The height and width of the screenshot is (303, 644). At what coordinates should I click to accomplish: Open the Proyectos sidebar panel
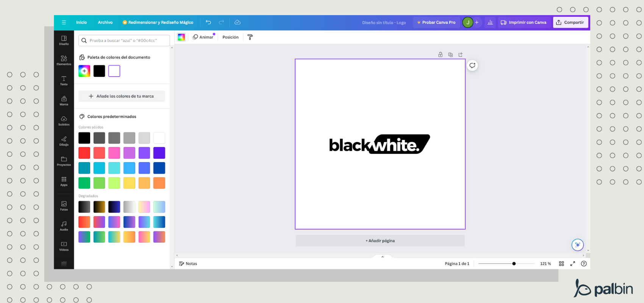click(64, 161)
